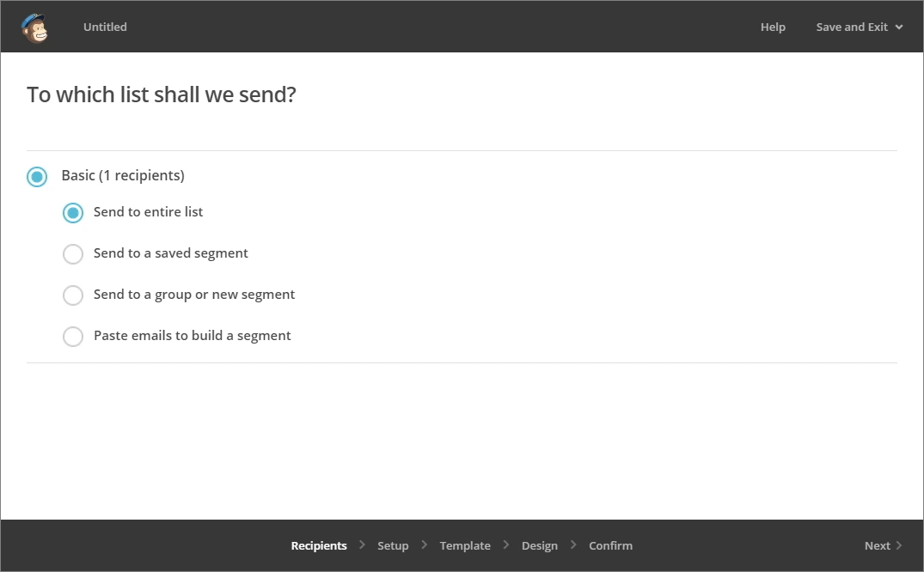Choose Send to a group or new segment
Screen dimensions: 924x572
pyautogui.click(x=73, y=295)
